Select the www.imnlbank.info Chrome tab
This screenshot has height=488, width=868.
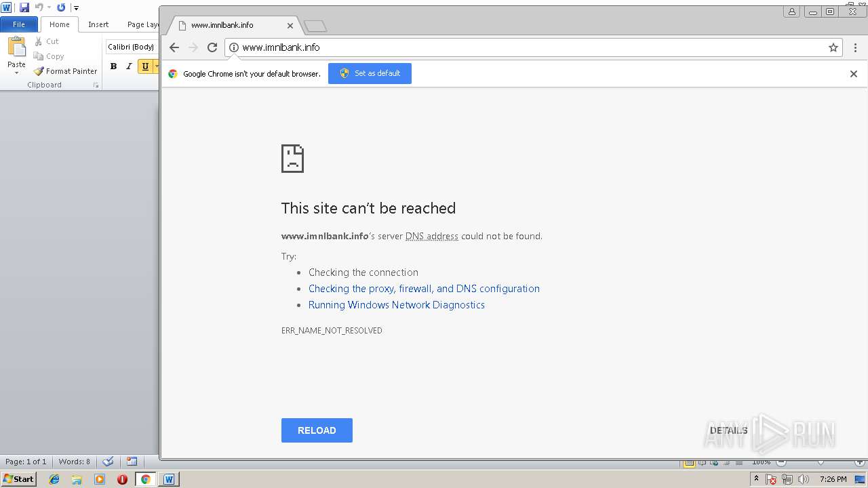point(234,25)
